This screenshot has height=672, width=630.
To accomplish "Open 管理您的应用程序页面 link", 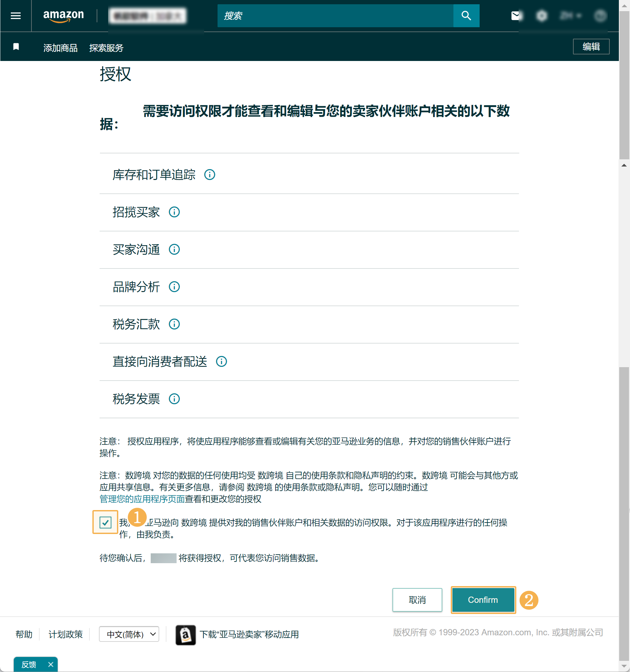I will point(142,499).
